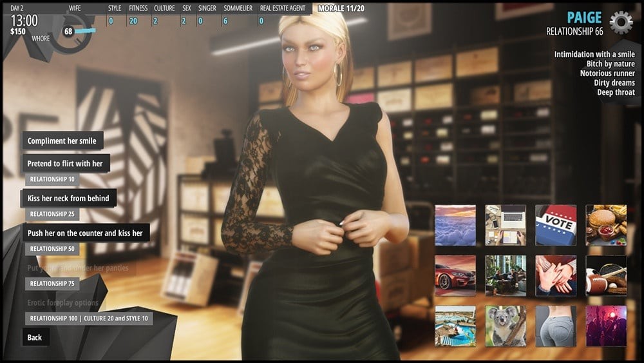Select the clouds sky topic icon

455,225
